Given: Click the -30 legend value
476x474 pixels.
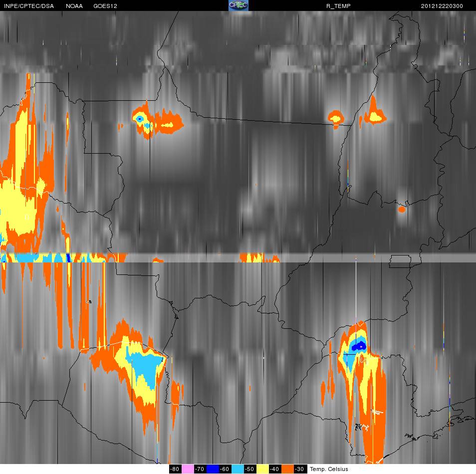Looking at the screenshot, I should [300, 469].
